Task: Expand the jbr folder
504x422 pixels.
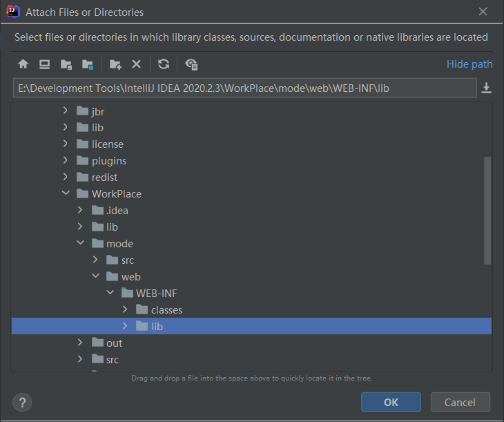Action: [66, 111]
